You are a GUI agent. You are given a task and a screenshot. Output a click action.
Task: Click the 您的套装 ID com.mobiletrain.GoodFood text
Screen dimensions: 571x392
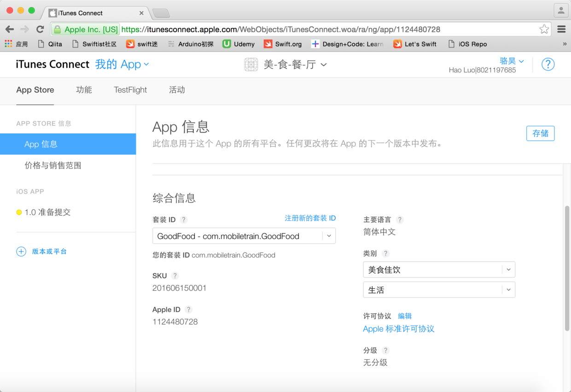[x=214, y=255]
